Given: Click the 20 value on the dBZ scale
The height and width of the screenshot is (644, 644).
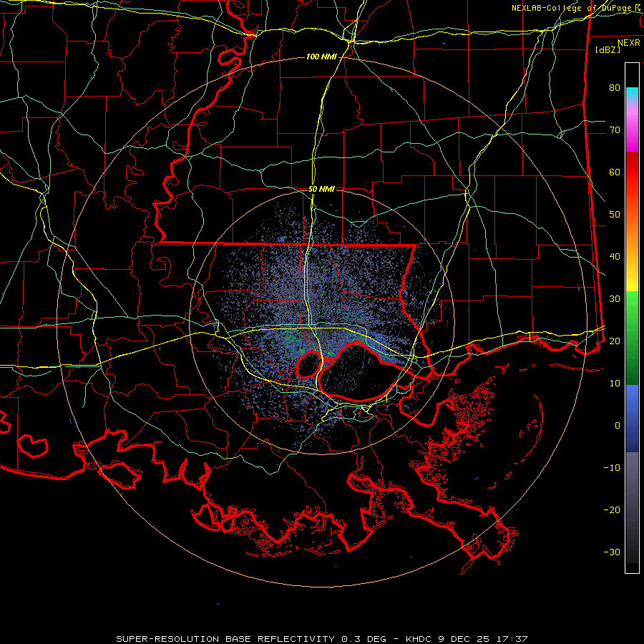Looking at the screenshot, I should click(615, 341).
